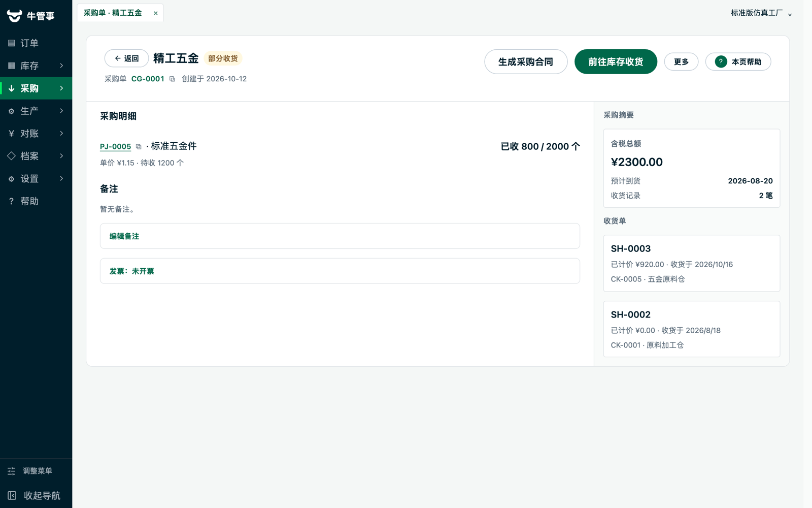Click the 订单 sidebar icon
This screenshot has width=812, height=508.
(11, 43)
